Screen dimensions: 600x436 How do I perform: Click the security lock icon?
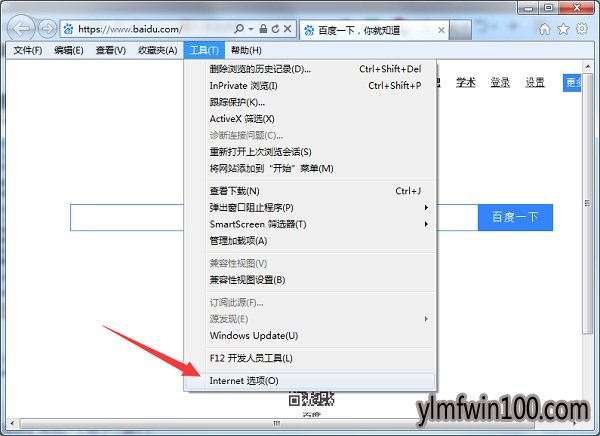pos(263,29)
